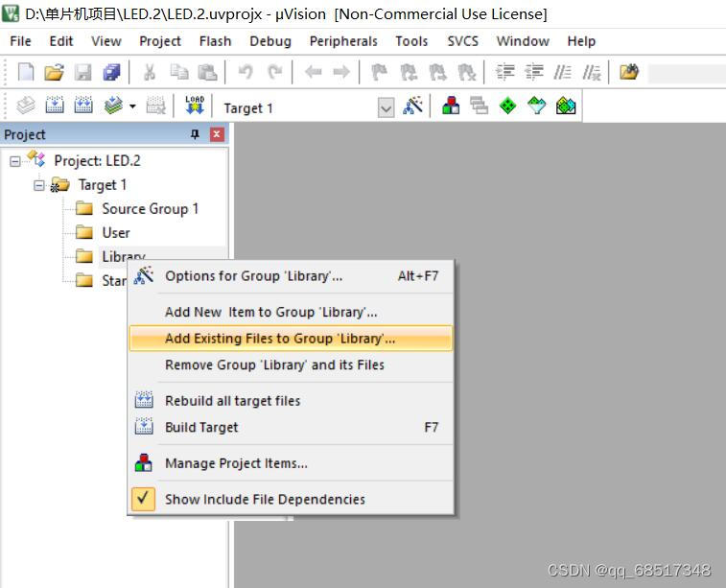
Task: Click the Uncomment selection icon
Action: click(x=592, y=72)
